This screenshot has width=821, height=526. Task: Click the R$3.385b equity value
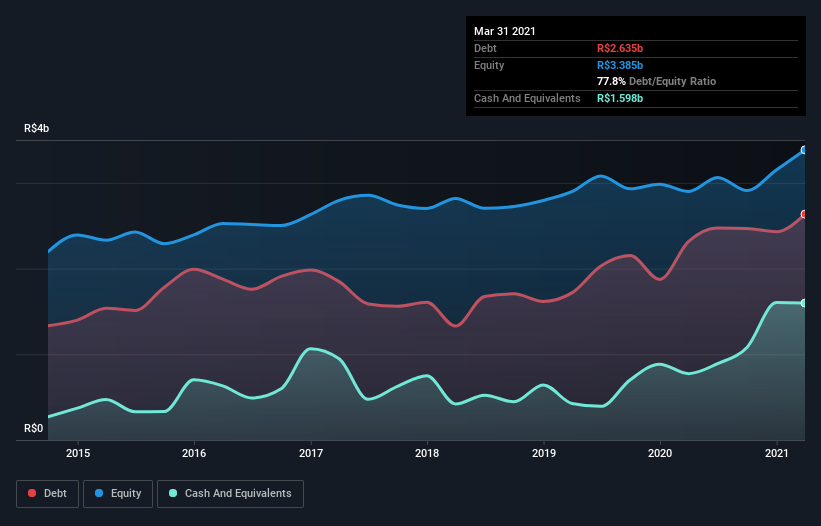[620, 65]
